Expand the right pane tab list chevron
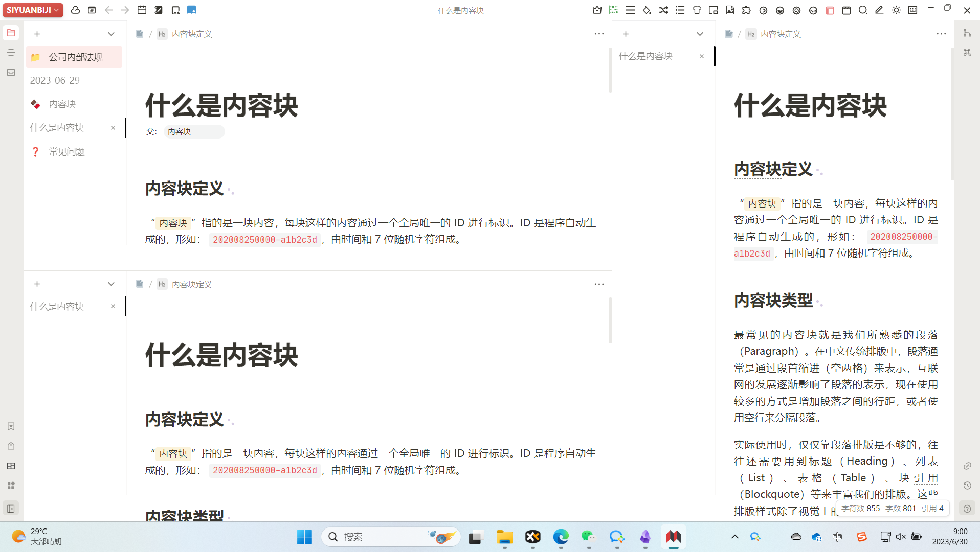The width and height of the screenshot is (980, 552). 700,34
